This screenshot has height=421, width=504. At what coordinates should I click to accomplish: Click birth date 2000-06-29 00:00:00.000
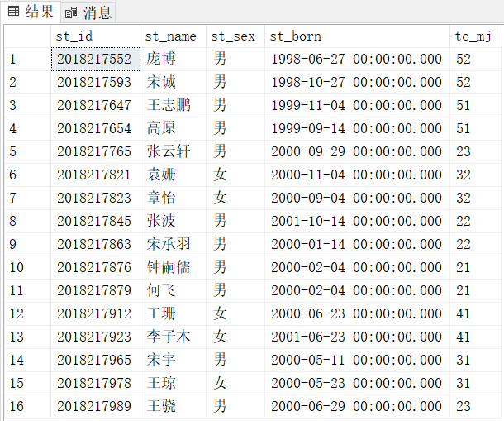point(357,406)
